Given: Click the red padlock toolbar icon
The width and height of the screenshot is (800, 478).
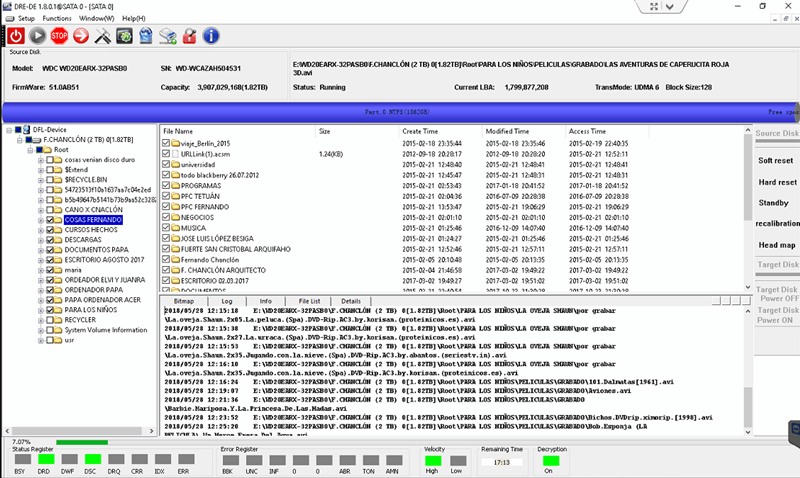Looking at the screenshot, I should [x=189, y=36].
